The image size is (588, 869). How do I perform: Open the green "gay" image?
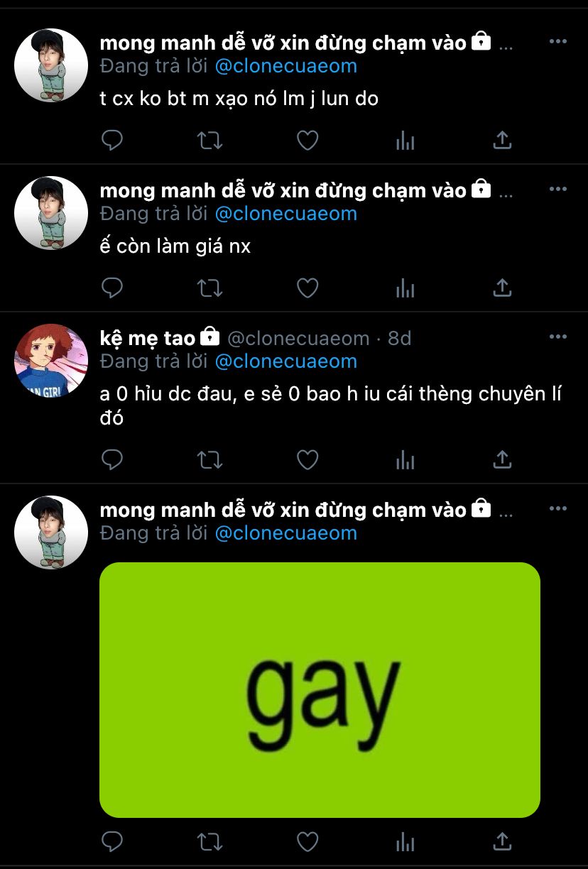coord(320,689)
